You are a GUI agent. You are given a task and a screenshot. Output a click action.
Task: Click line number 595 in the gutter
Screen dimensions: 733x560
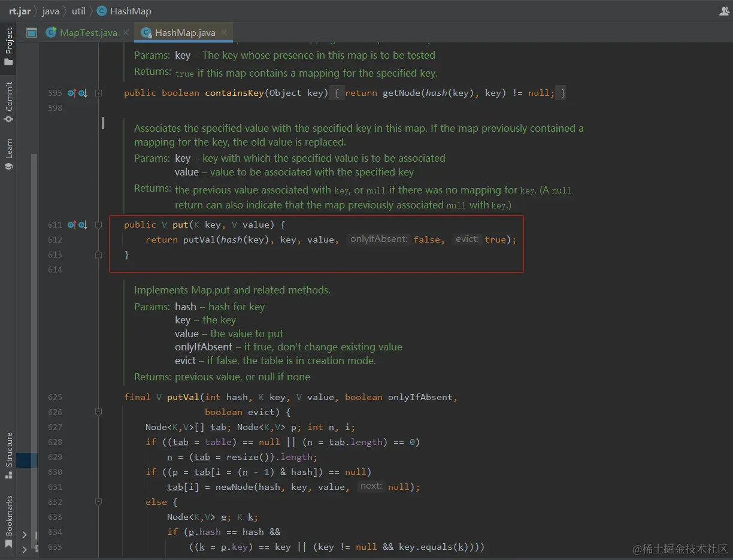tap(54, 93)
